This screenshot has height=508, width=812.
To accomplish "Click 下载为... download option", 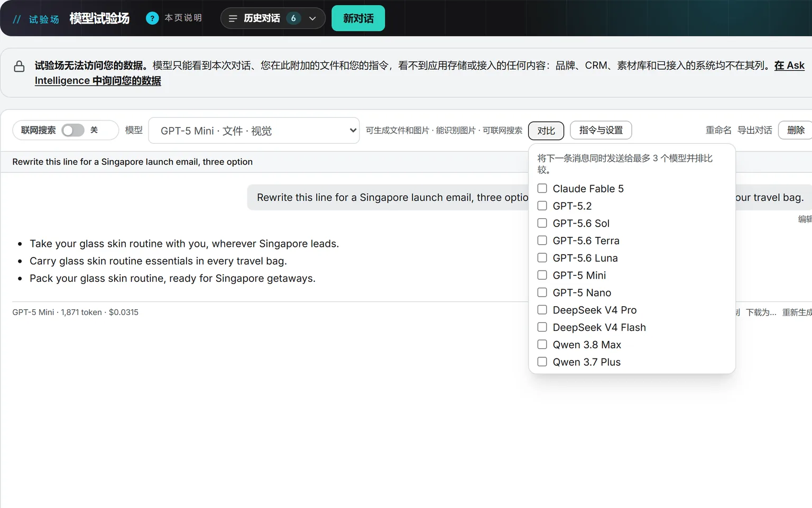I will click(x=761, y=312).
